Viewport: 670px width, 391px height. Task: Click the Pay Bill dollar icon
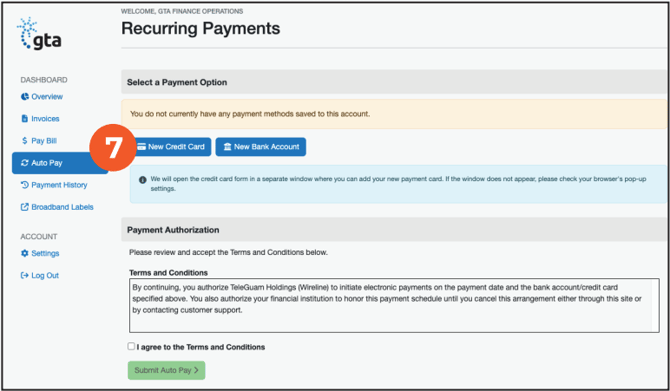point(25,141)
